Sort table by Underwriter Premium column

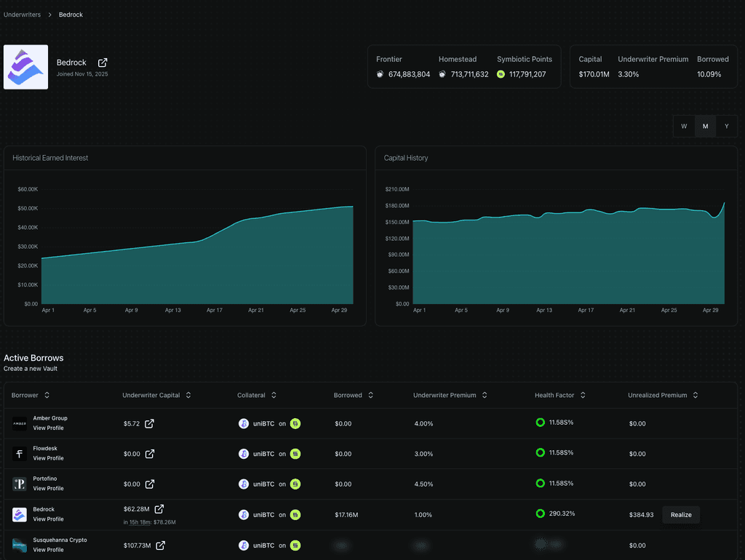coord(485,395)
